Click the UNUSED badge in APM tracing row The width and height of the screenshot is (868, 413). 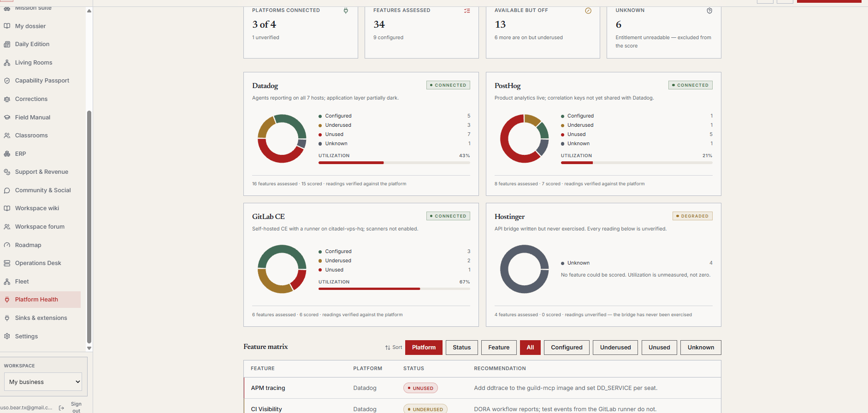pyautogui.click(x=420, y=388)
